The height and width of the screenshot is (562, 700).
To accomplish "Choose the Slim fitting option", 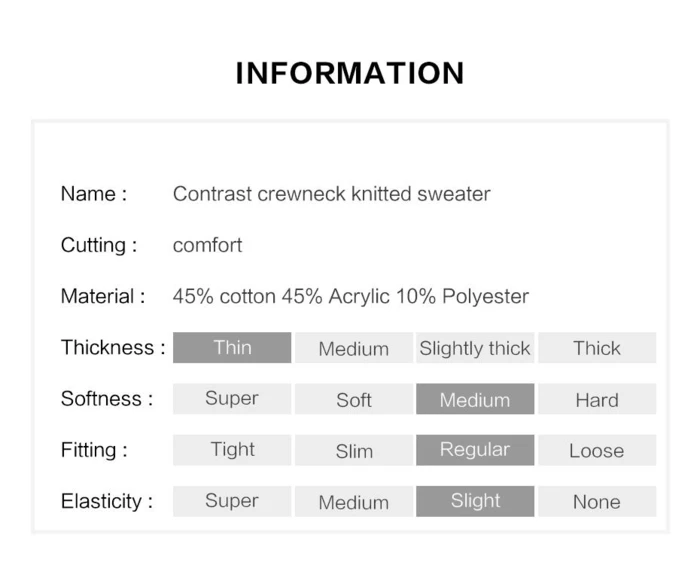I will pyautogui.click(x=353, y=450).
